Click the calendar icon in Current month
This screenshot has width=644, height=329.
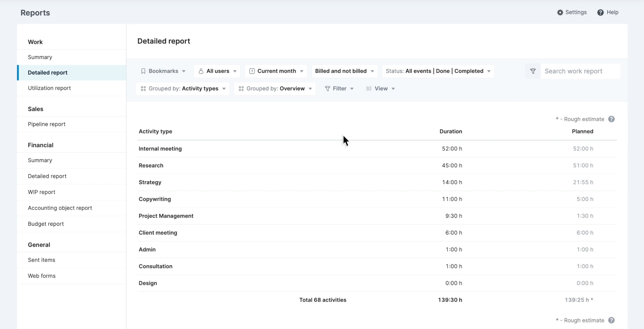pos(252,71)
